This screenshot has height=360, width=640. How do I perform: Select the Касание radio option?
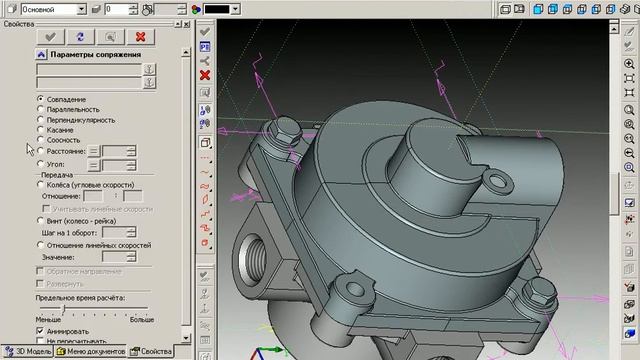click(x=40, y=129)
